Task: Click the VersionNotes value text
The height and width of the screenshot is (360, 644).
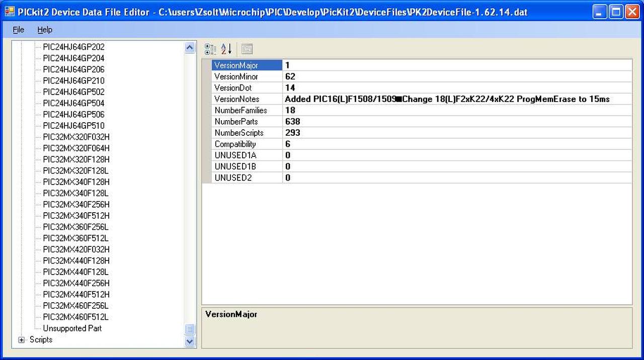Action: pyautogui.click(x=447, y=99)
